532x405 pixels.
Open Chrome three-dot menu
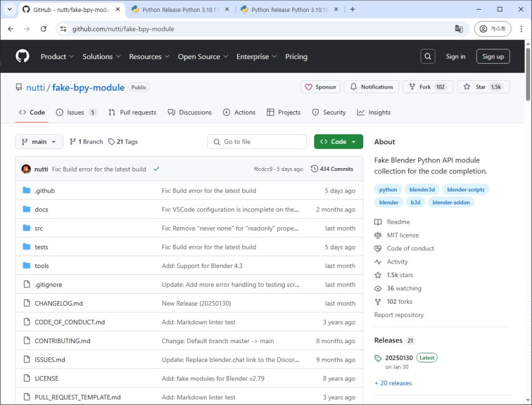tap(521, 29)
